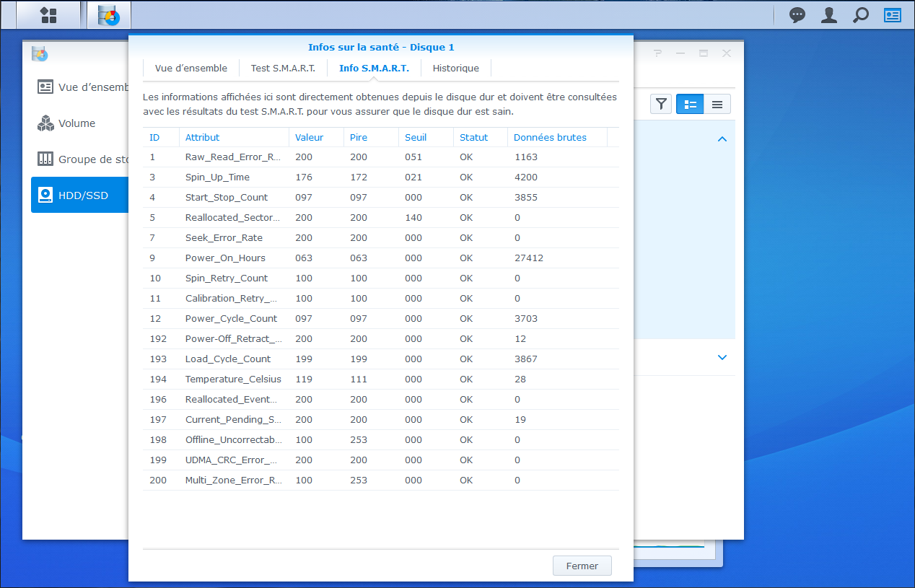Open the widgets panel icon in the top bar
Viewport: 915px width, 588px height.
point(893,15)
